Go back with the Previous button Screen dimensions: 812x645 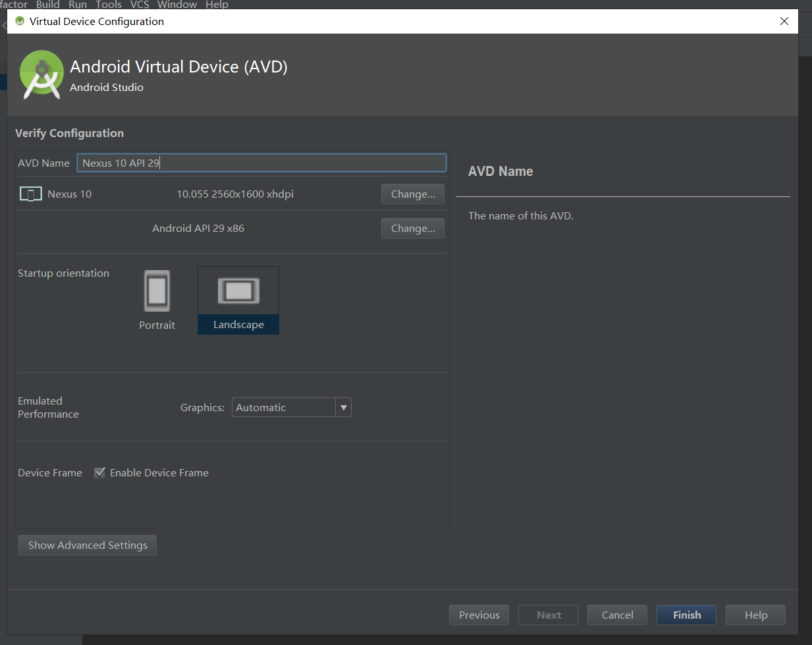[x=479, y=615]
